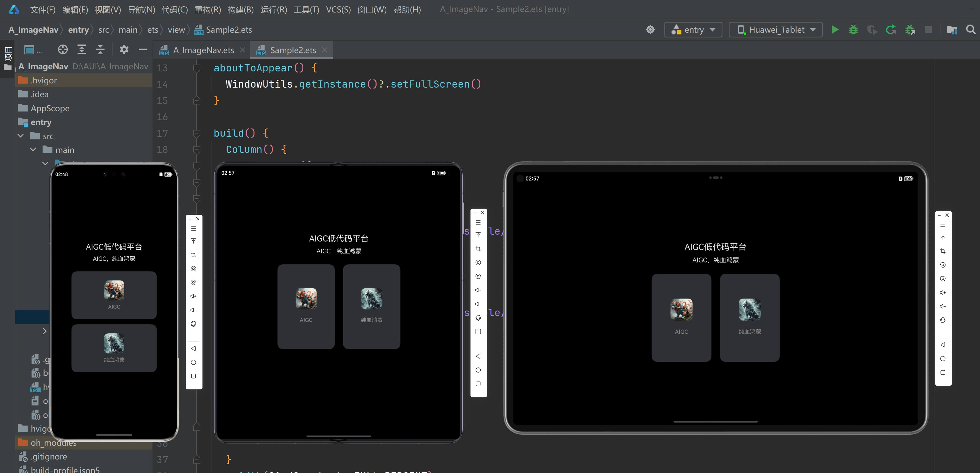Image resolution: width=980 pixels, height=473 pixels.
Task: Select the .gitignore file in project tree
Action: (x=49, y=456)
